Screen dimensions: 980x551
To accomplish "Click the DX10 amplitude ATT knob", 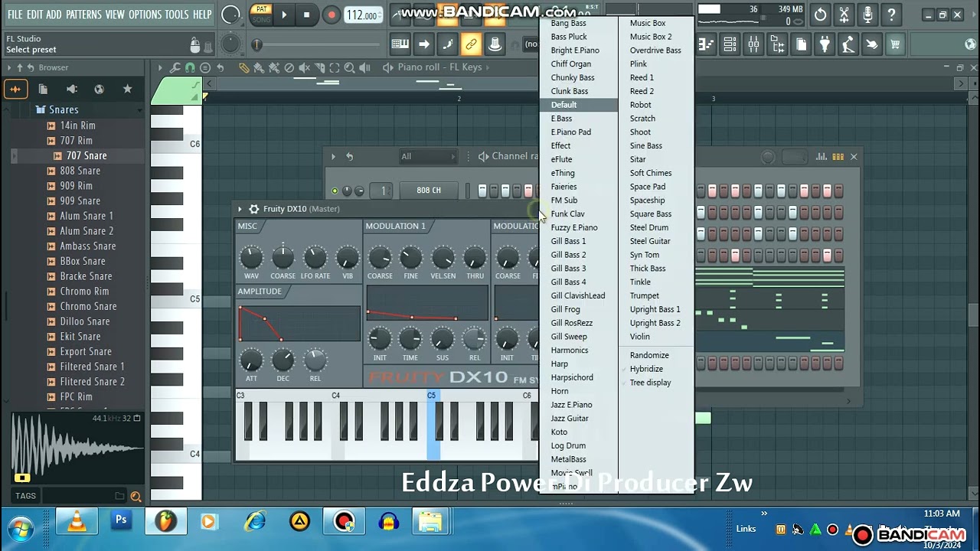I will click(x=251, y=360).
